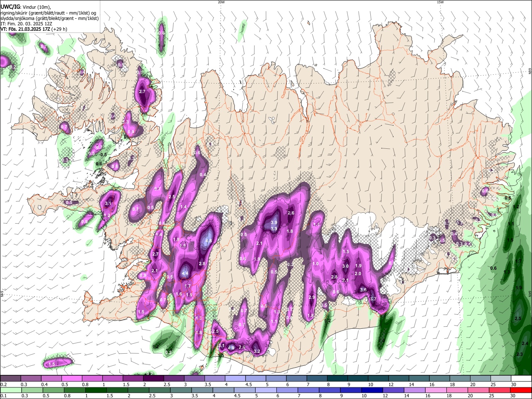The width and height of the screenshot is (532, 399).
Task: Click the '3.6' precipitation value
Action: pyautogui.click(x=363, y=290)
